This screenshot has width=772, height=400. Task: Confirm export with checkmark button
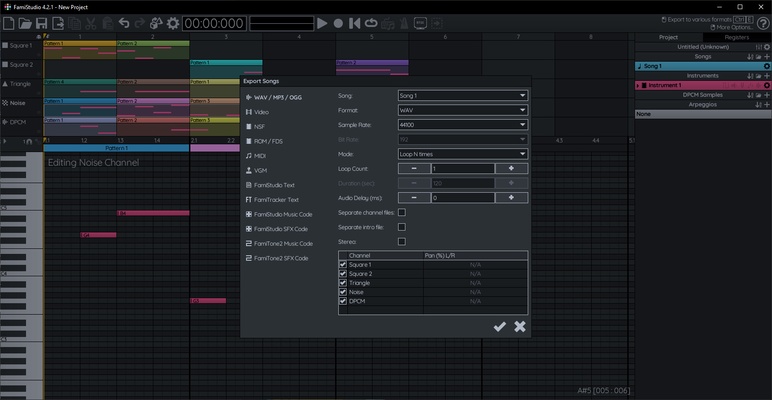click(x=500, y=327)
